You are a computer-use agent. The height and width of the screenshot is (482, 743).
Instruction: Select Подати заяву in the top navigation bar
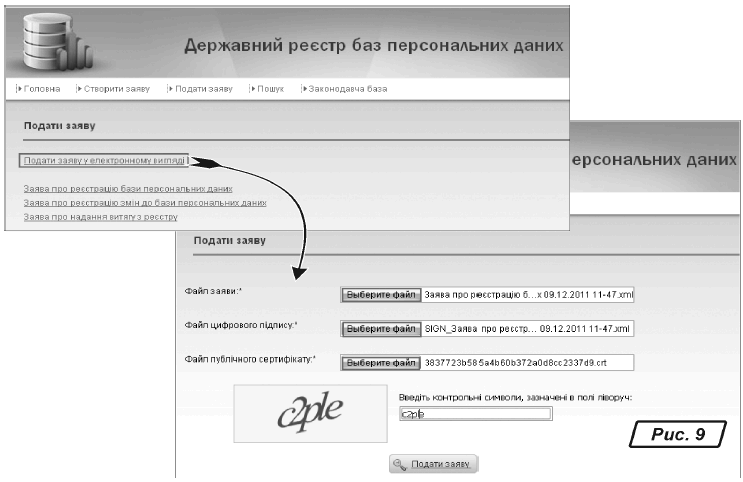point(203,89)
